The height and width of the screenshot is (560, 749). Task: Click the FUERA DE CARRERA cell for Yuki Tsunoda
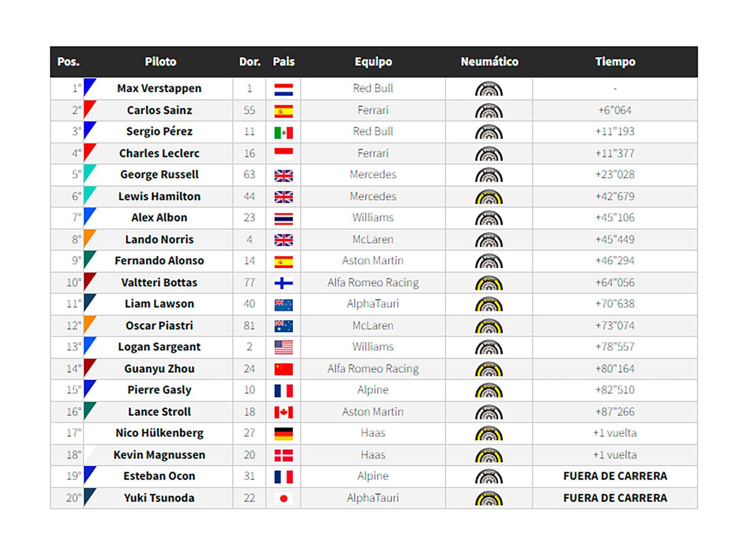pyautogui.click(x=615, y=498)
